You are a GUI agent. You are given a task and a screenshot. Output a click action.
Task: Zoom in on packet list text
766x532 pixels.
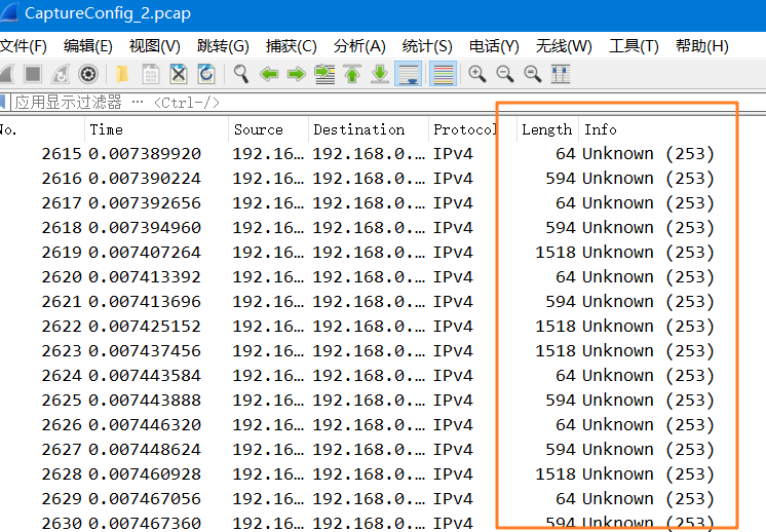coord(477,74)
